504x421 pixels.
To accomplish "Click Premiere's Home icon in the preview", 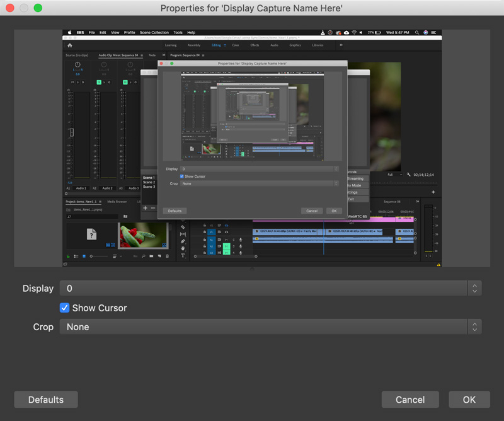I will [x=70, y=45].
